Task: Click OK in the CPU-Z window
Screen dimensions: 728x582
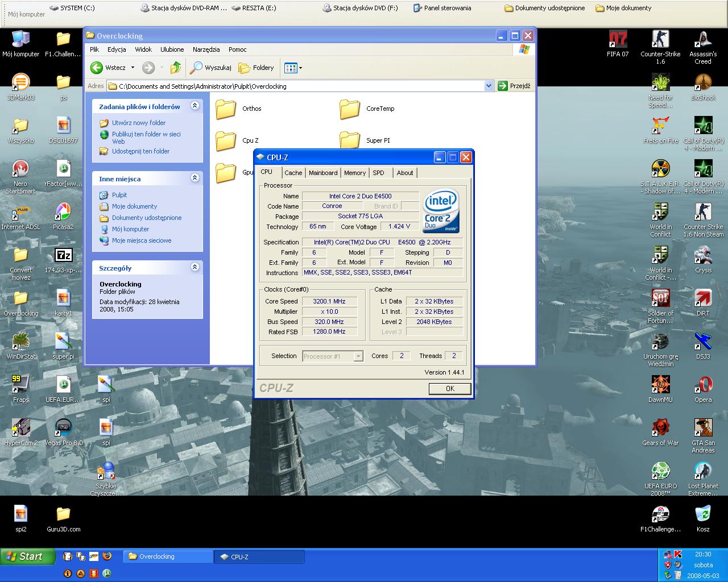Action: [450, 389]
